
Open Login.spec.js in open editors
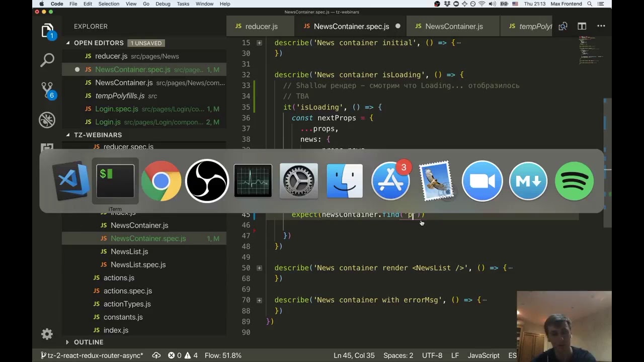coord(144,109)
